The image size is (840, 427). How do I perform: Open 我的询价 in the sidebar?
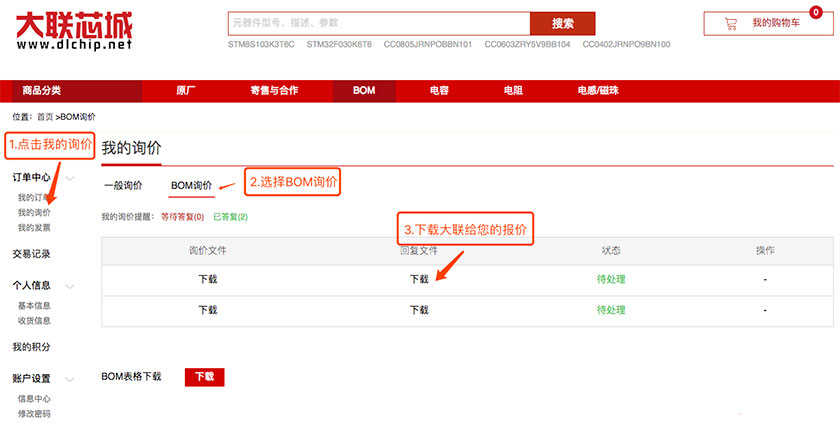coord(34,213)
